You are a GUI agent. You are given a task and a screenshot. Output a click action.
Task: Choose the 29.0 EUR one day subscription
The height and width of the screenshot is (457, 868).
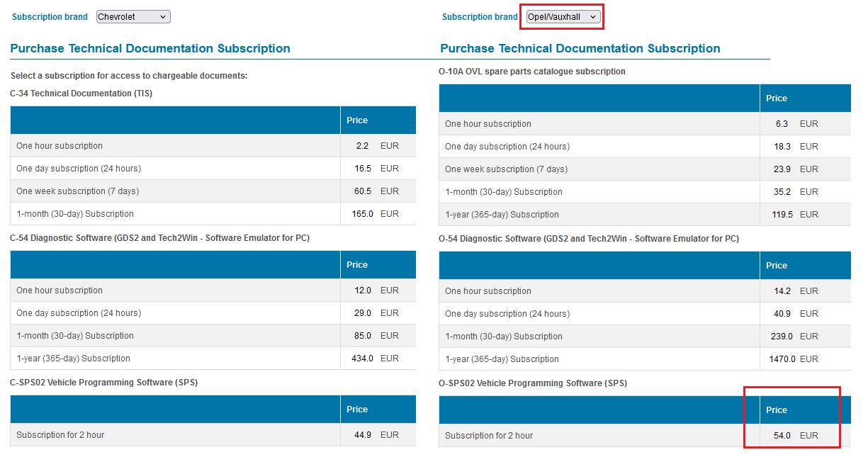79,313
